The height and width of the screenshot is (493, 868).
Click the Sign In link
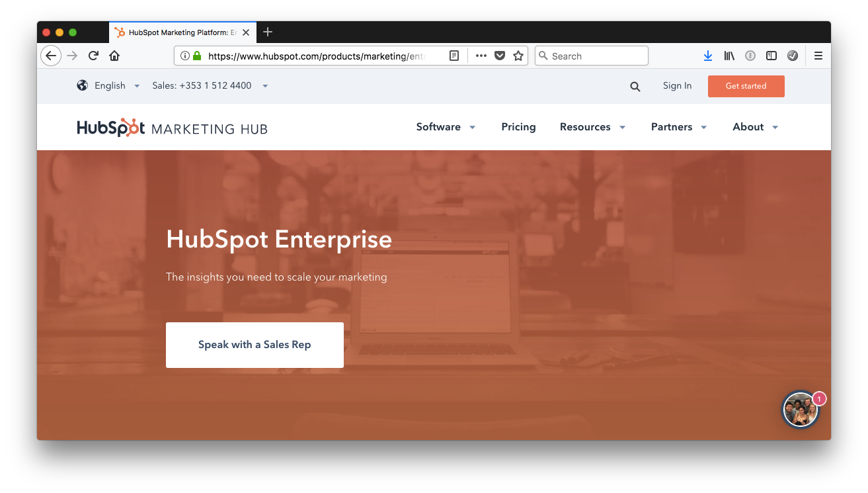click(x=677, y=86)
